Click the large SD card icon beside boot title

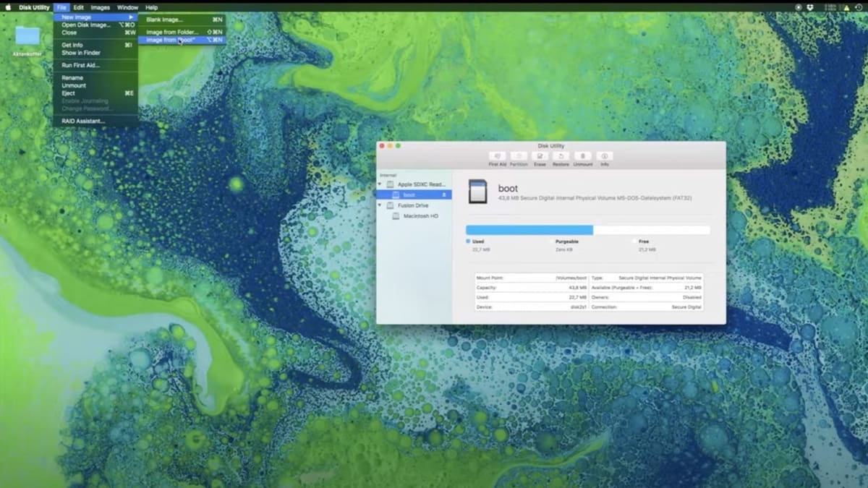(477, 192)
